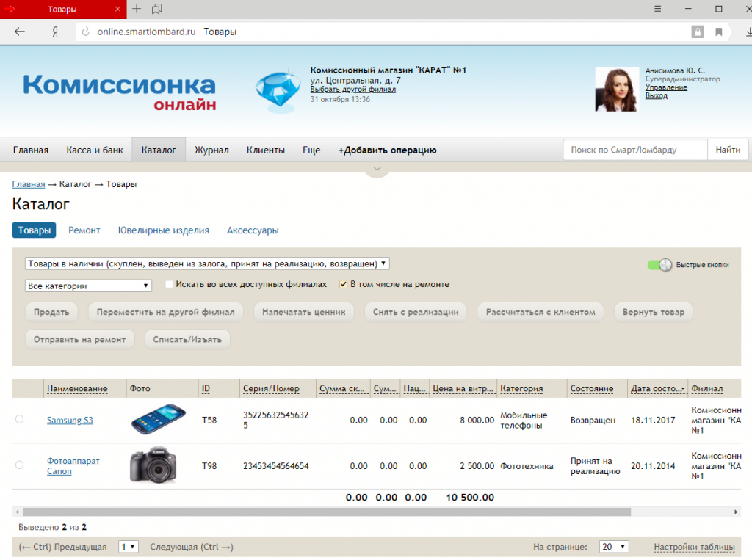Switch to the Ювелирные изделия tab
The image size is (752, 560).
coord(164,230)
